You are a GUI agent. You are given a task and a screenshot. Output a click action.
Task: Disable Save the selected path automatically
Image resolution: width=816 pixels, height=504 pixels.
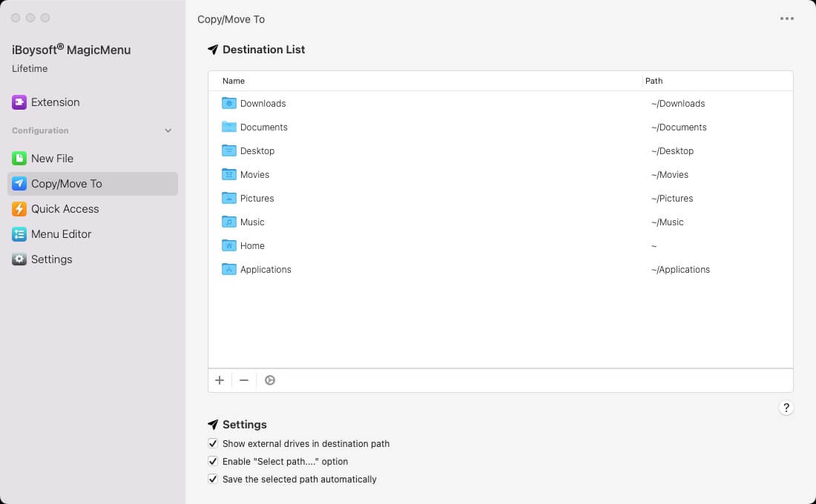(213, 479)
